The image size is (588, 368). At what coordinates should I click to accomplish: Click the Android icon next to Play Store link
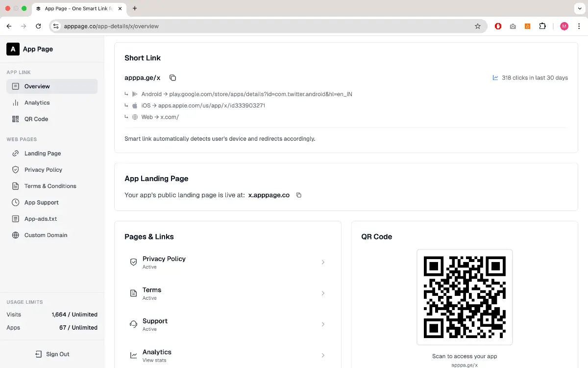point(135,94)
